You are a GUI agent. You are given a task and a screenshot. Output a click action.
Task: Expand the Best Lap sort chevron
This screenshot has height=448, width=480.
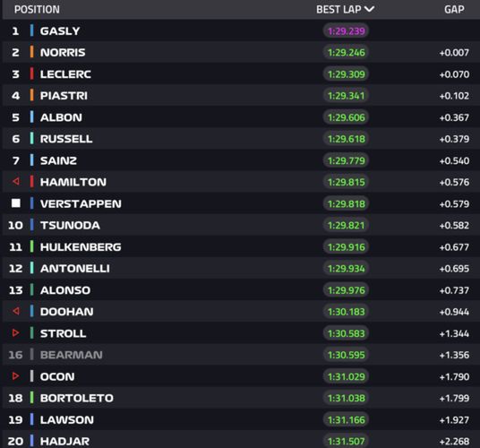tap(370, 9)
